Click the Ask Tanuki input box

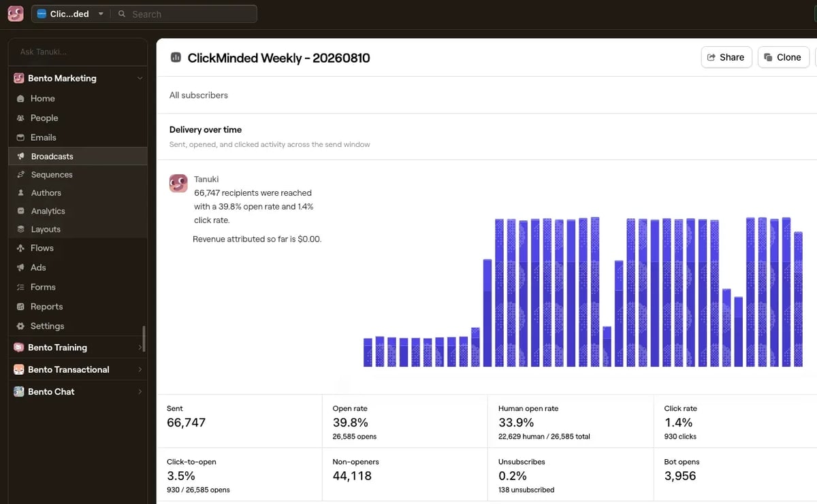(78, 52)
